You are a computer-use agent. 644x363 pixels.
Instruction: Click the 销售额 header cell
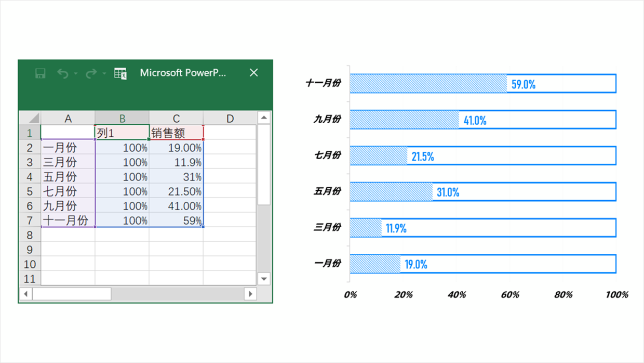pyautogui.click(x=176, y=133)
